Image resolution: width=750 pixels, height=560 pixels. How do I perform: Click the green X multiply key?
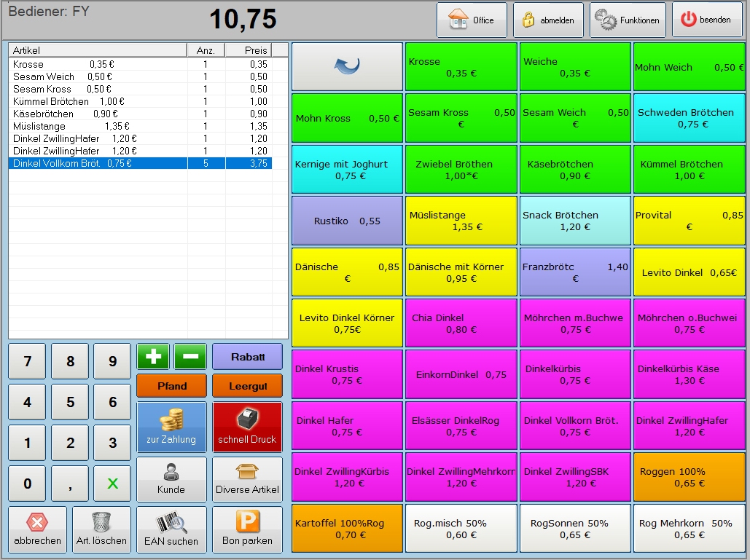[x=112, y=484]
